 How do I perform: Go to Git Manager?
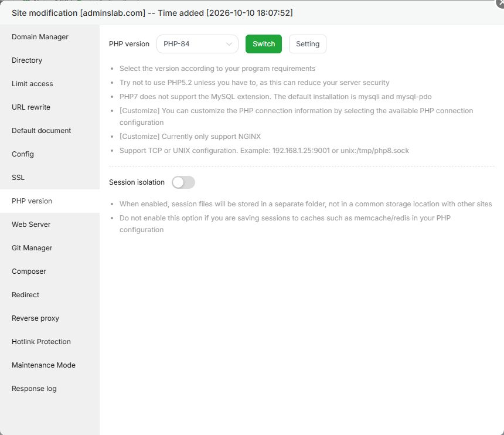pos(50,248)
